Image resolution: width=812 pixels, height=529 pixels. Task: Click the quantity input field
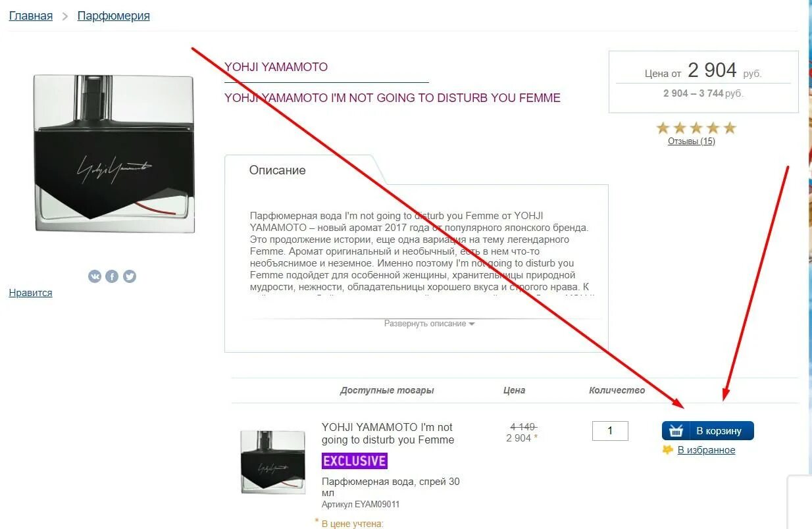coord(610,431)
